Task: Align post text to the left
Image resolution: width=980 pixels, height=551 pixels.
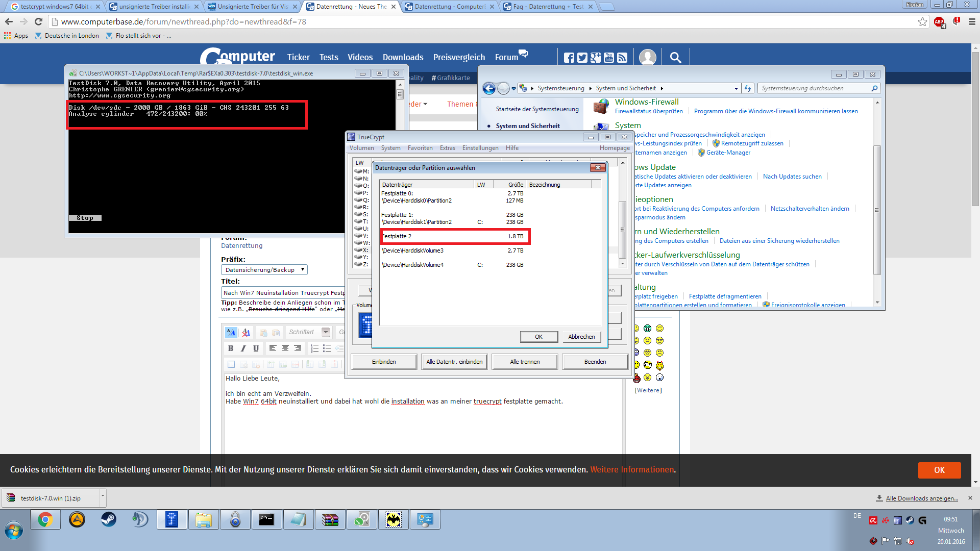Action: pos(273,348)
